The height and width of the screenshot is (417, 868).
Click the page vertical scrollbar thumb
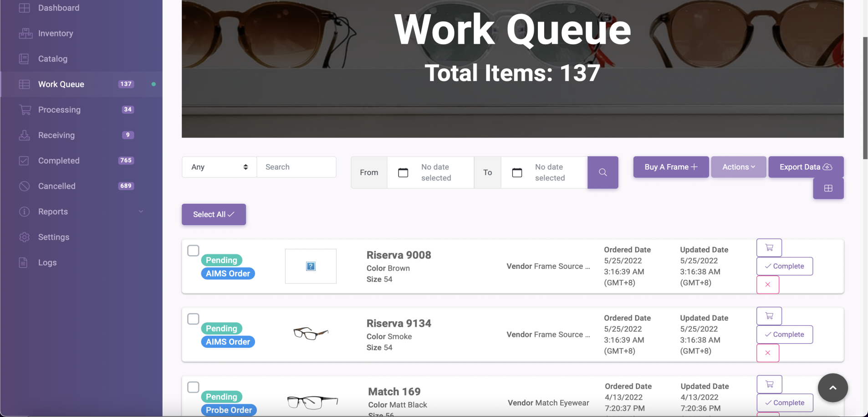(x=865, y=98)
